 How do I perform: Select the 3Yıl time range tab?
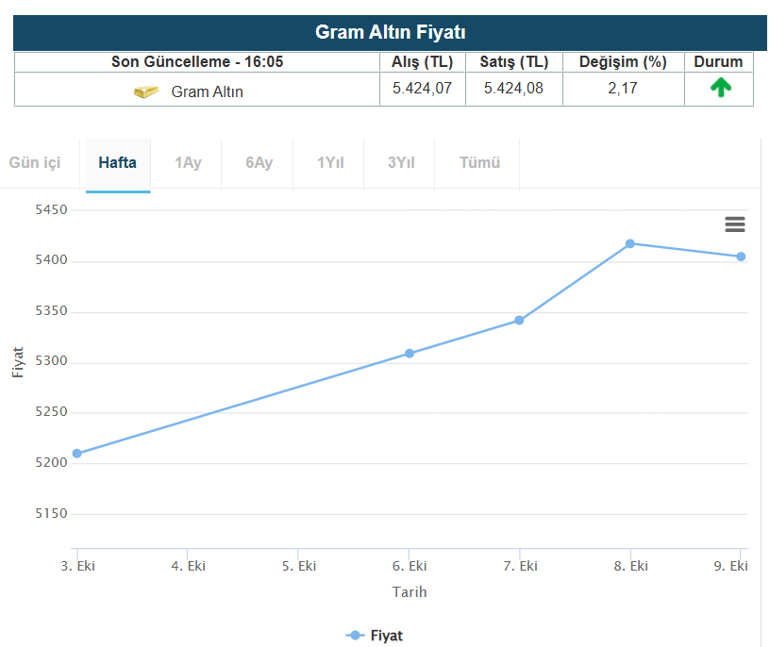tap(401, 163)
